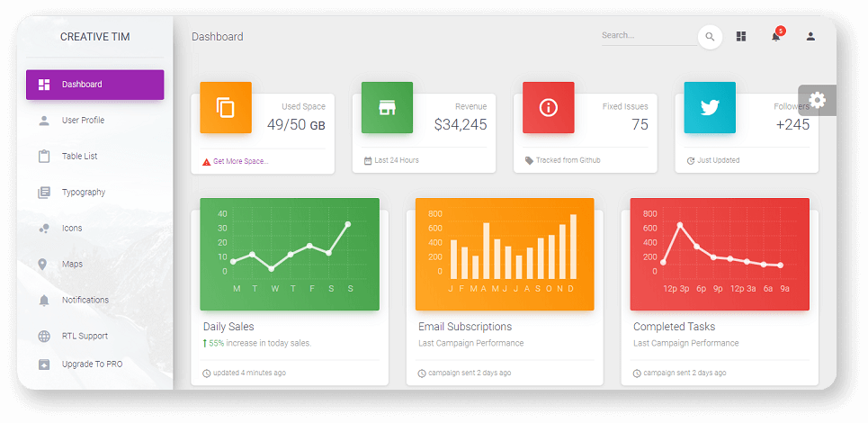Open the Icons menu label in sidebar
This screenshot has height=423, width=868.
point(72,228)
